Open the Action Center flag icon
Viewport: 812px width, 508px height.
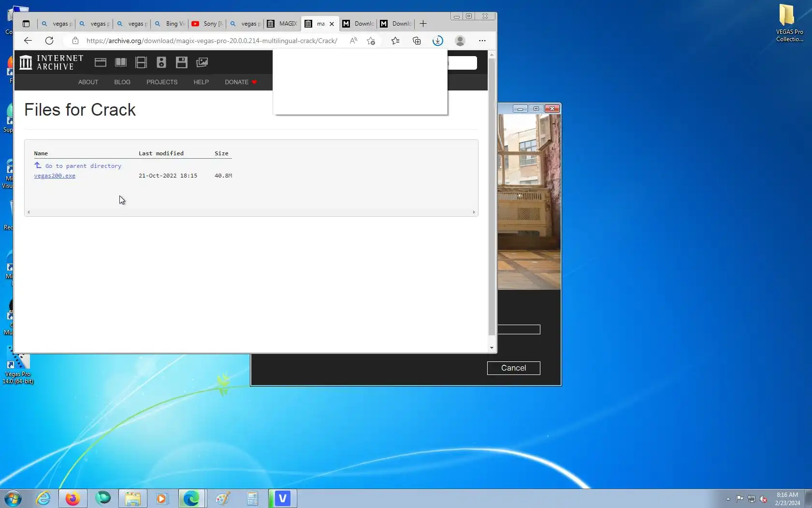740,499
